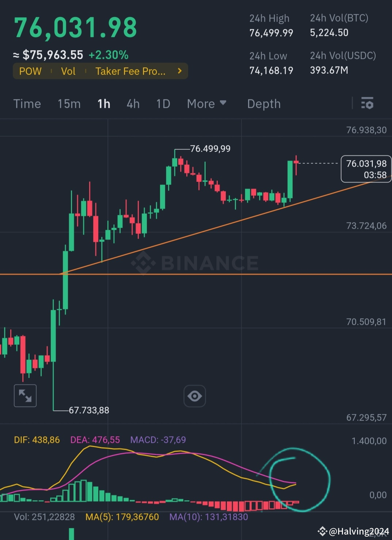Collapse the orange watermark via fullscreen exit arrows

[x=25, y=396]
